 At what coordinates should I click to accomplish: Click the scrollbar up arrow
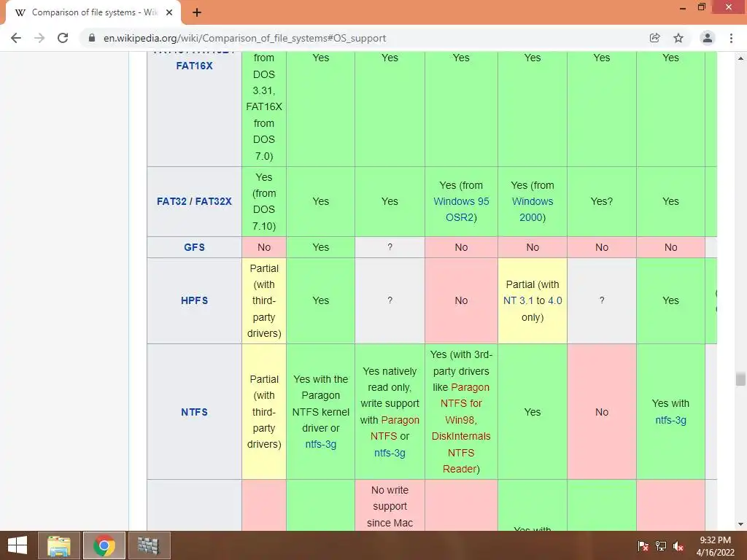(x=740, y=58)
